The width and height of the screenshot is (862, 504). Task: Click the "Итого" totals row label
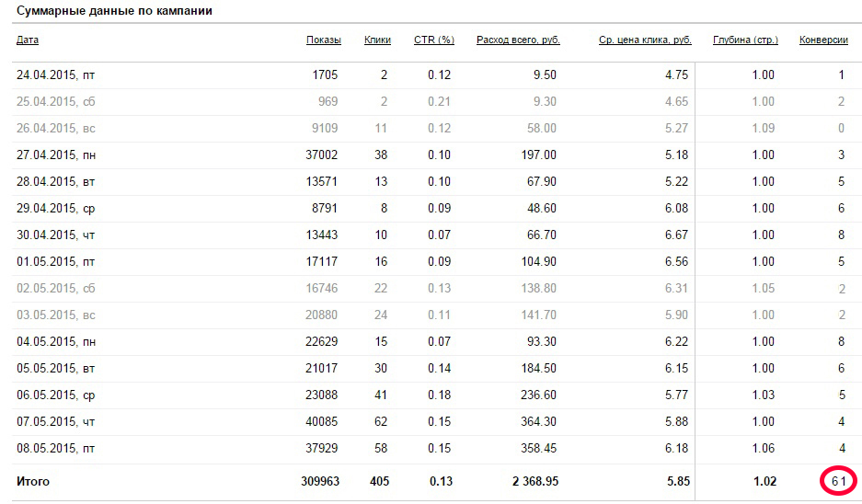point(33,481)
